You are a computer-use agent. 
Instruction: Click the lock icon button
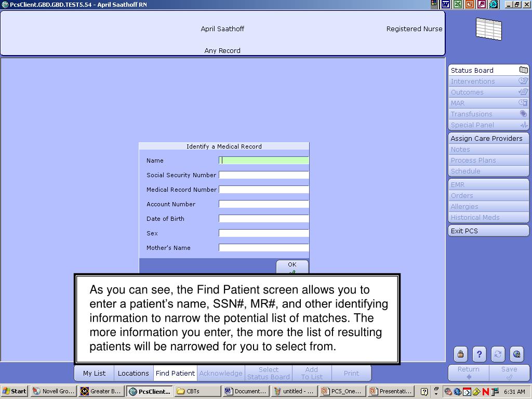pyautogui.click(x=460, y=354)
